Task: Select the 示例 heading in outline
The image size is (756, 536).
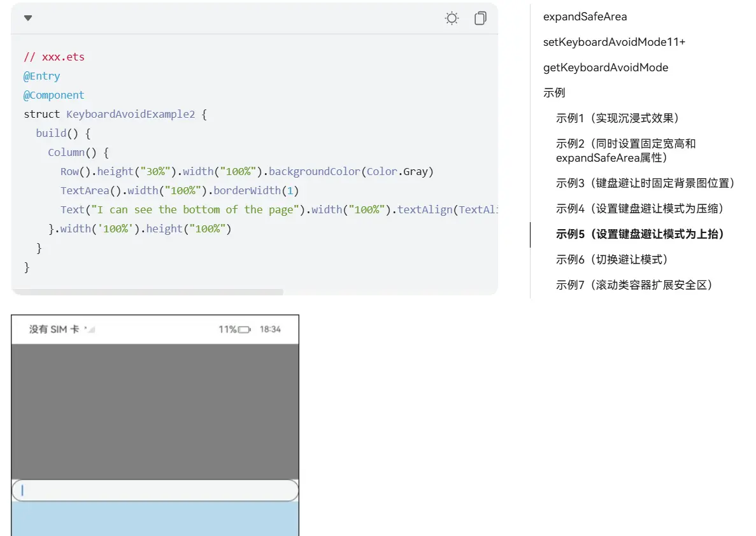Action: coord(554,93)
